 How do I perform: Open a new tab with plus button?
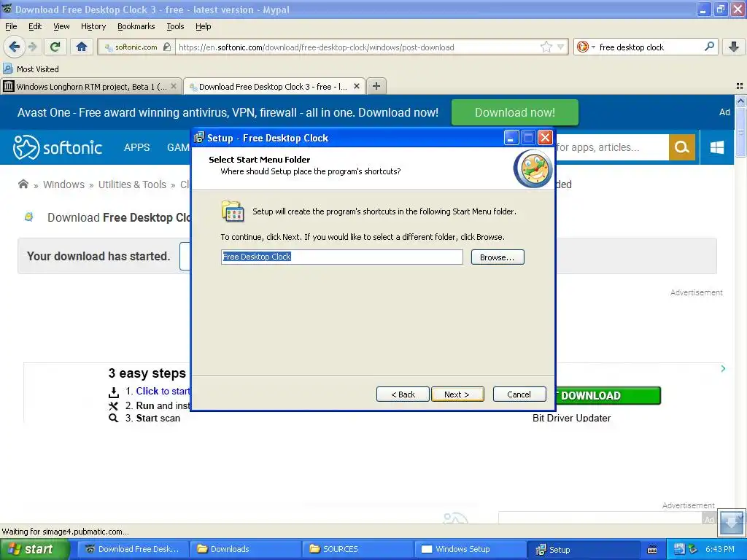[x=376, y=86]
